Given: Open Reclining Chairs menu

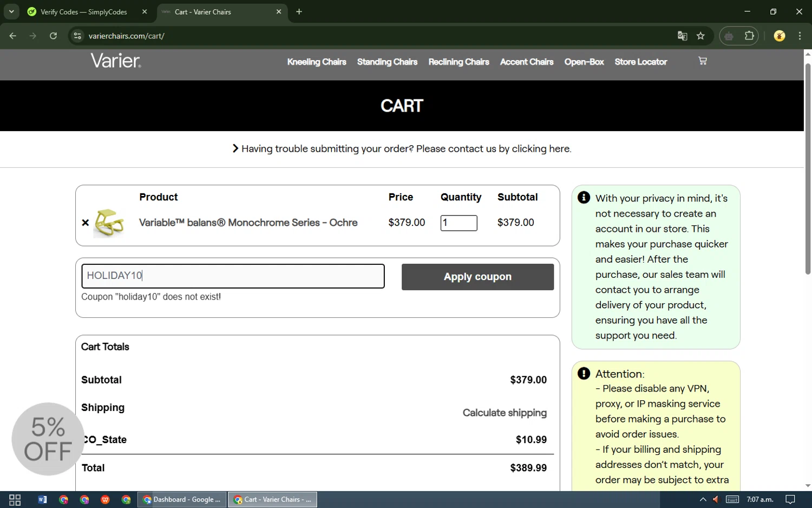Looking at the screenshot, I should tap(459, 62).
